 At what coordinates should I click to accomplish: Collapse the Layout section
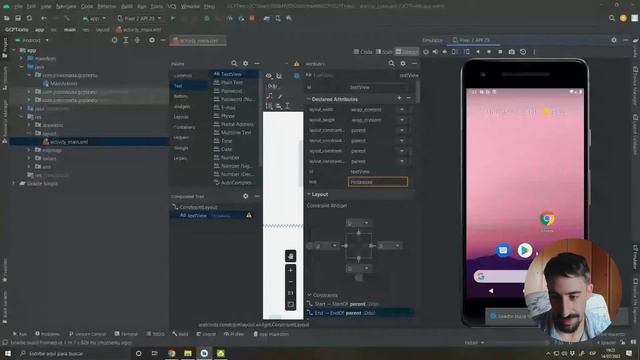[x=309, y=194]
